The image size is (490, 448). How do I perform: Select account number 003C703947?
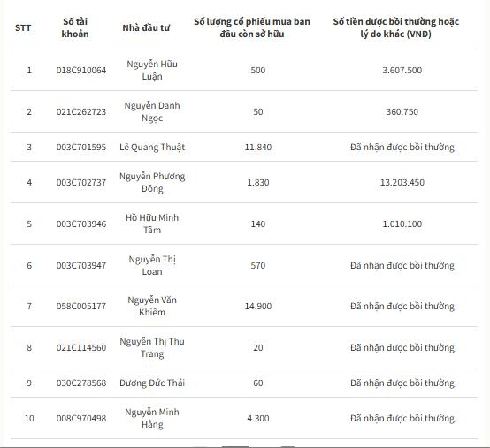(x=81, y=265)
